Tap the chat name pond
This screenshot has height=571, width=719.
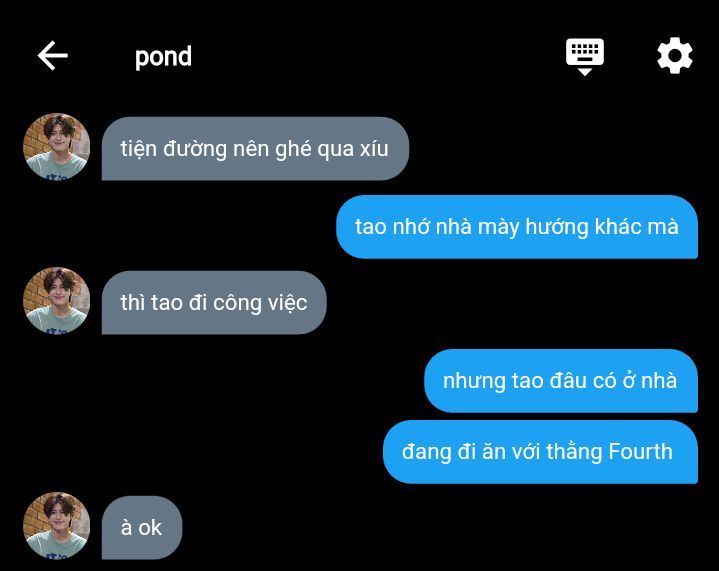click(163, 57)
